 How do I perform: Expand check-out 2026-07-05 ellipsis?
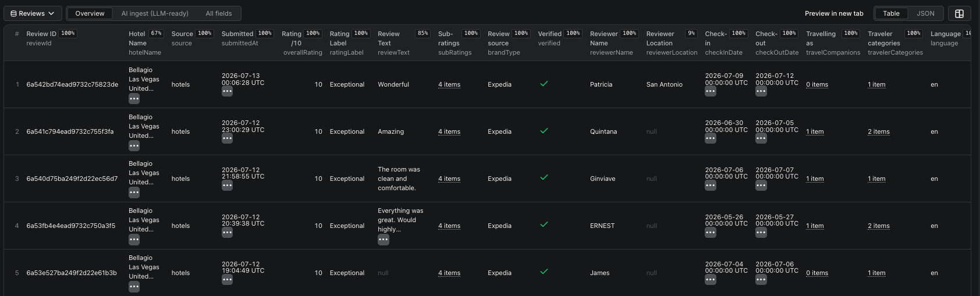[761, 138]
